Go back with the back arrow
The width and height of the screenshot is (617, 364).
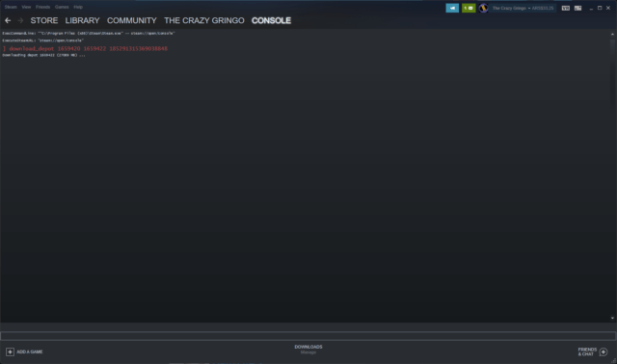[8, 20]
